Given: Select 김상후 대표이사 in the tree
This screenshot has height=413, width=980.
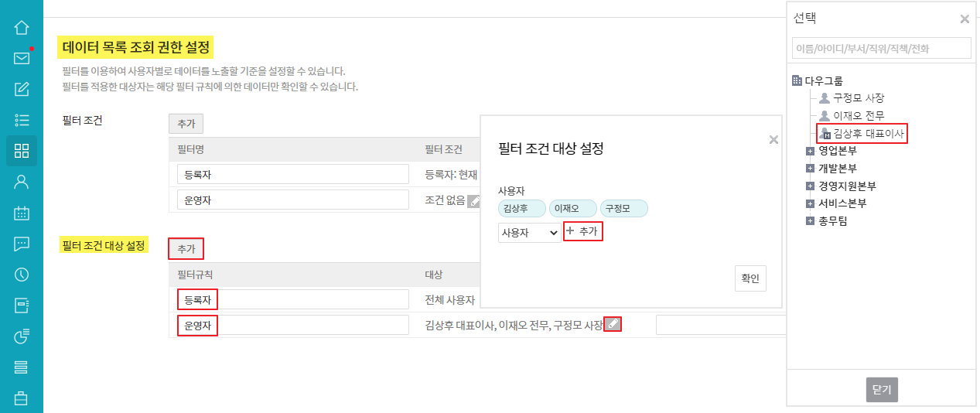Looking at the screenshot, I should [862, 134].
